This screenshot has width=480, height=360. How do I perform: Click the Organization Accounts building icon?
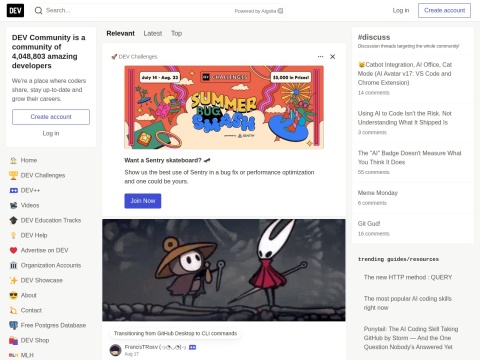(13, 265)
